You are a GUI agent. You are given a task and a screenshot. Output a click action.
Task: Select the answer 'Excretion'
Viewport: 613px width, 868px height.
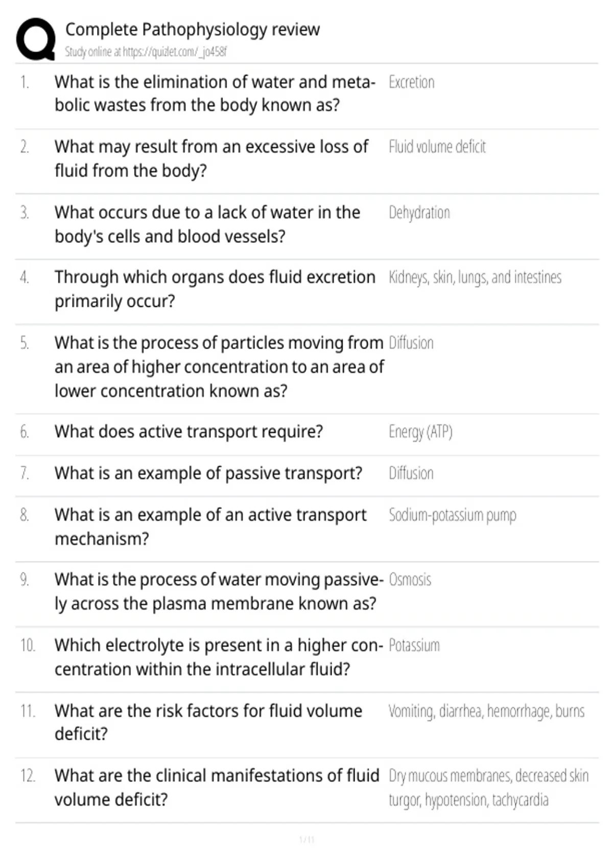(411, 82)
